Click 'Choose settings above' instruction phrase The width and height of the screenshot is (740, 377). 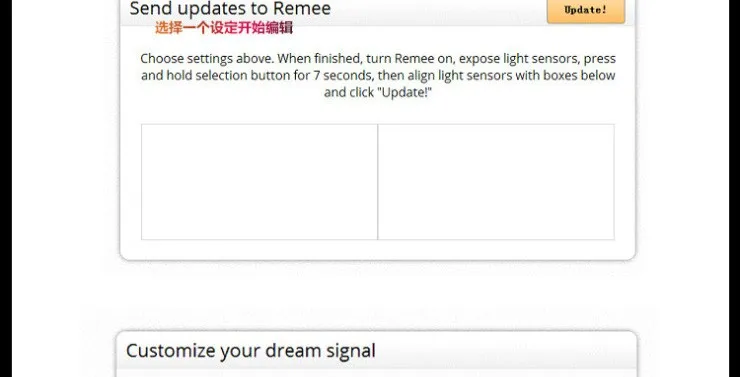207,59
